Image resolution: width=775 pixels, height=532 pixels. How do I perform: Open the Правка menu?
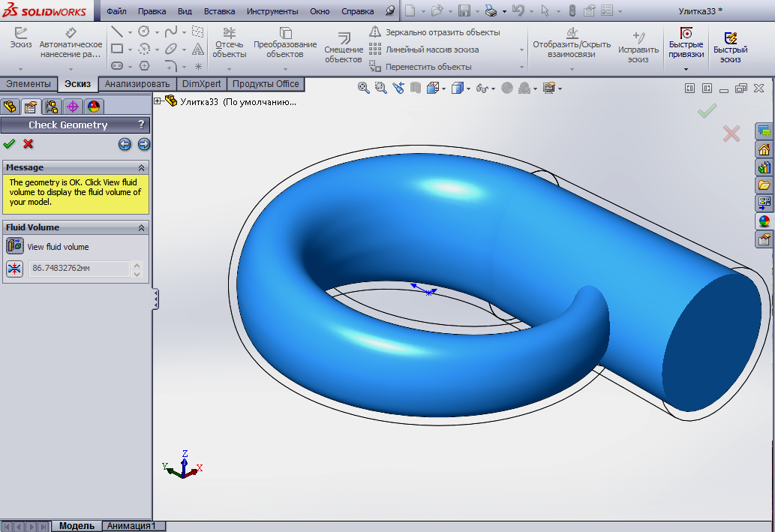tap(152, 11)
